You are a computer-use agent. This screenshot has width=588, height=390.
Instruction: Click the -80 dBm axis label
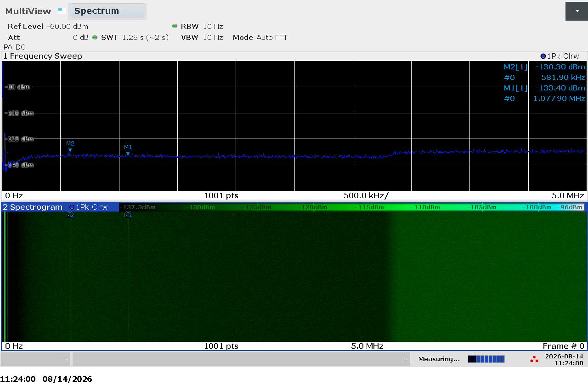(x=18, y=87)
